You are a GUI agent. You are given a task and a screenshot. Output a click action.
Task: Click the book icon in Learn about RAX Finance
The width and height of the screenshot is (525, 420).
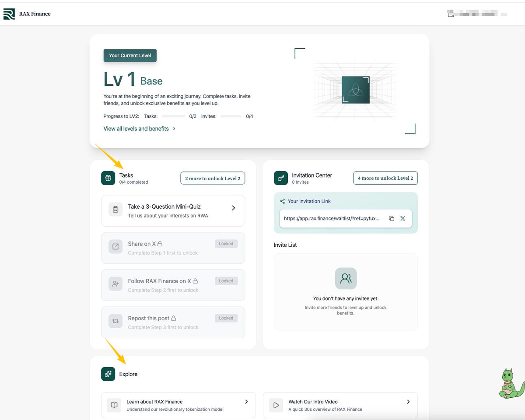point(114,405)
